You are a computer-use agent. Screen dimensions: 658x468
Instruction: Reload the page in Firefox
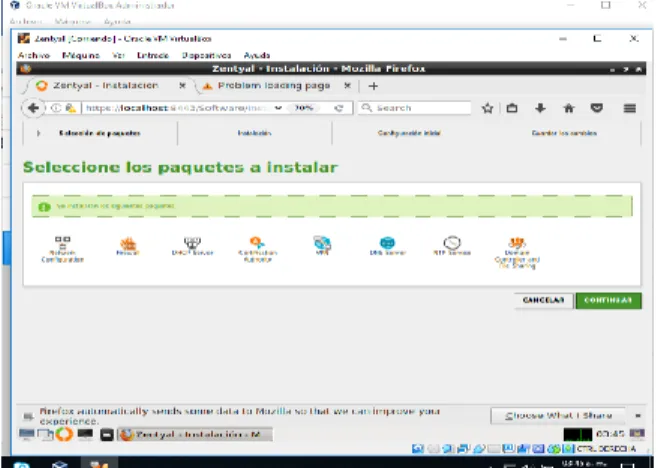click(339, 108)
